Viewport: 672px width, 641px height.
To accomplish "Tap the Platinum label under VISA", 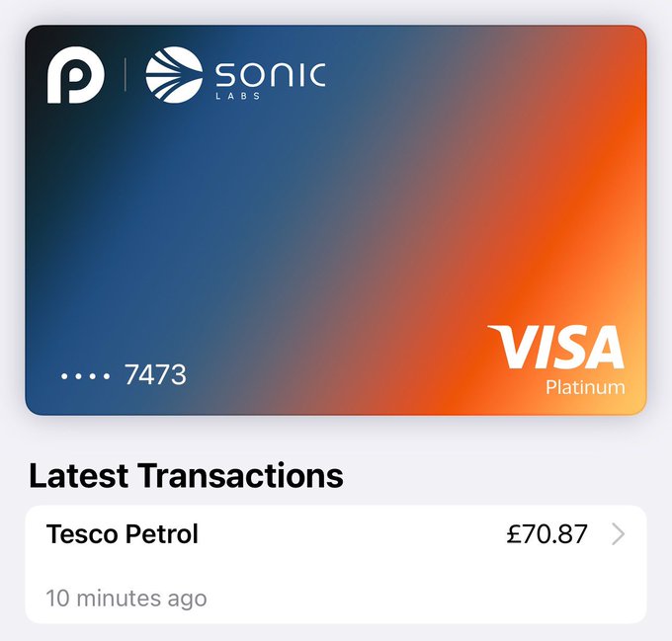I will coord(585,387).
